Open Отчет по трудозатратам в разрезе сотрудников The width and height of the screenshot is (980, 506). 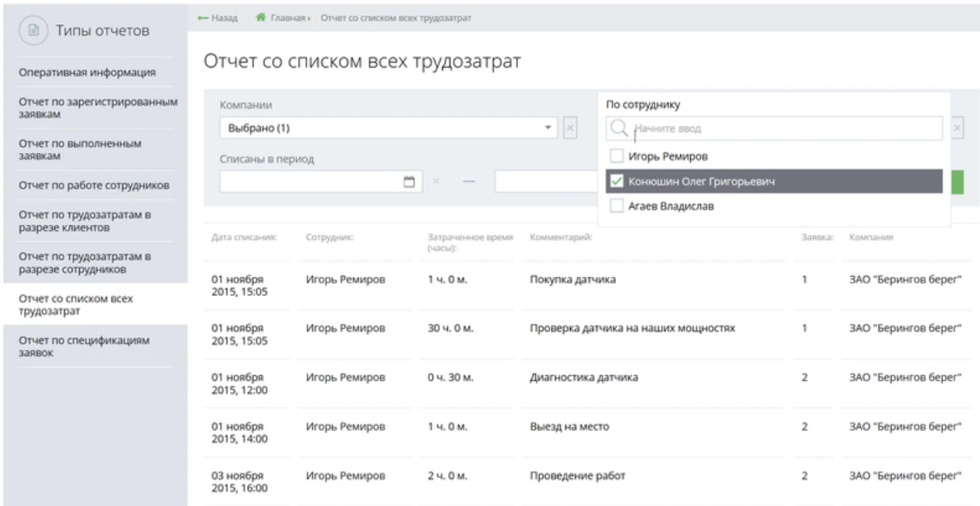pos(84,263)
